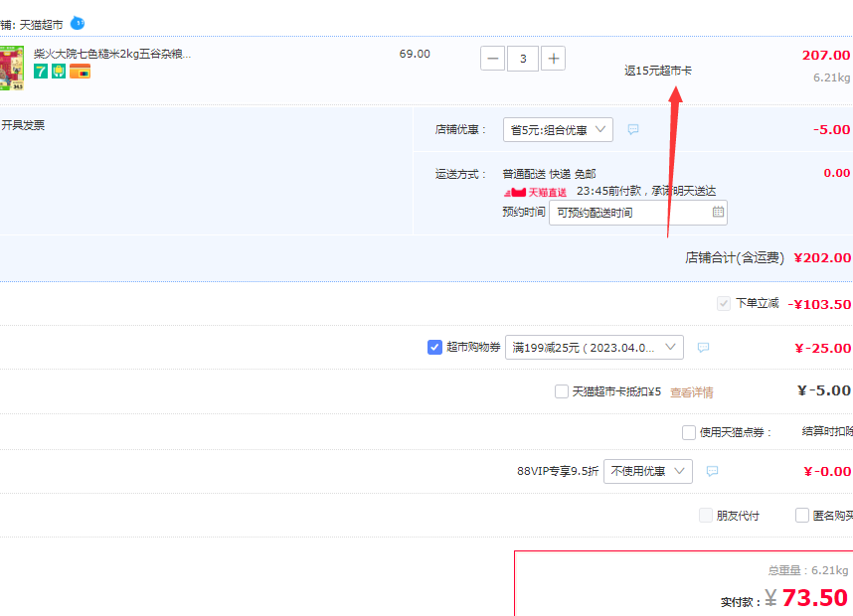
Task: Decrease quantity with the minus button
Action: 493,59
